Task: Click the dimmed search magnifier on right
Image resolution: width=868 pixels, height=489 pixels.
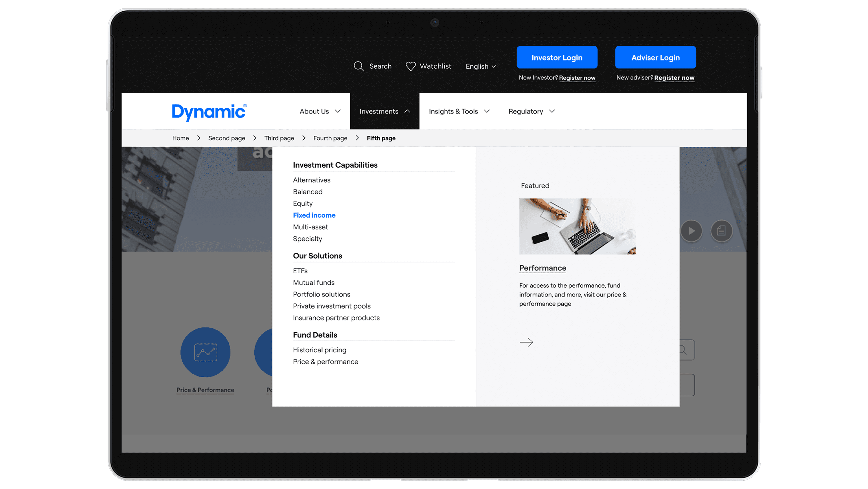Action: click(683, 350)
